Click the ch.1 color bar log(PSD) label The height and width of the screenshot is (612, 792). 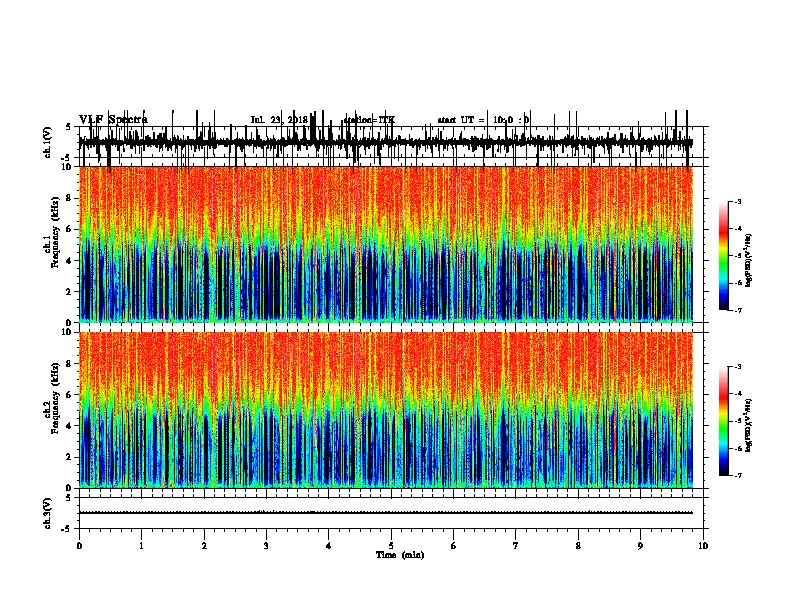748,261
